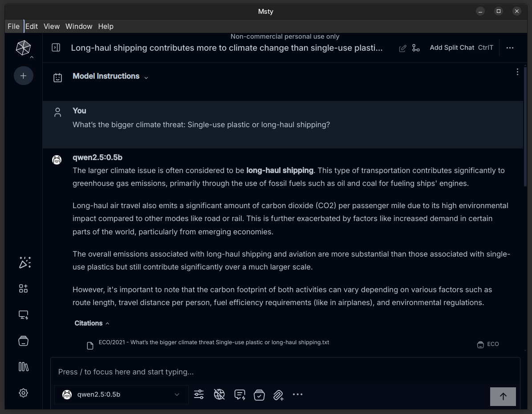Image resolution: width=532 pixels, height=414 pixels.
Task: Open the cited ECO/2021 text file
Action: pyautogui.click(x=214, y=342)
